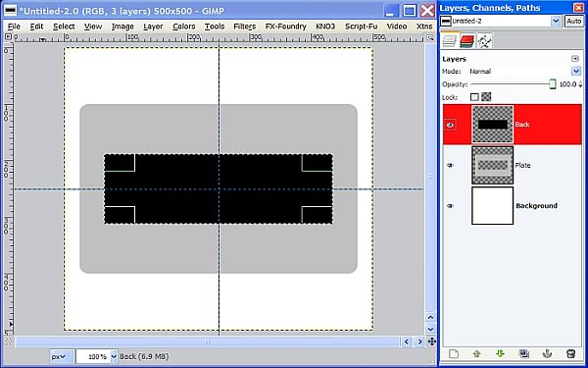Open the Image menu
The height and width of the screenshot is (368, 588).
click(x=122, y=26)
